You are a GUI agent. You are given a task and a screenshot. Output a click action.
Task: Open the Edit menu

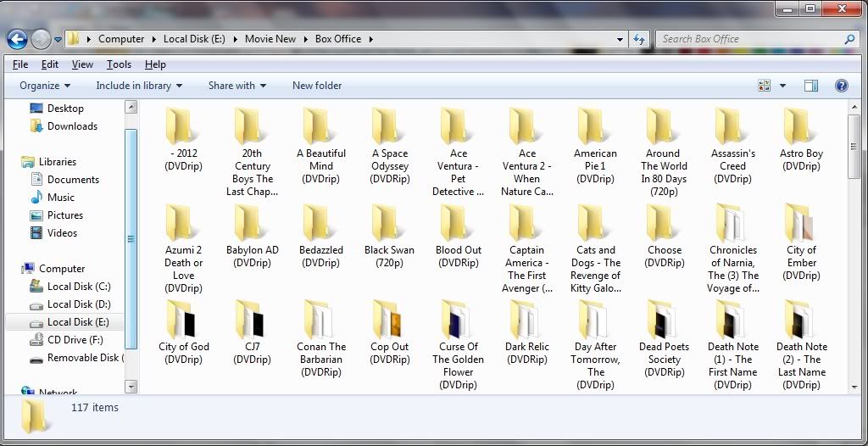pos(49,64)
